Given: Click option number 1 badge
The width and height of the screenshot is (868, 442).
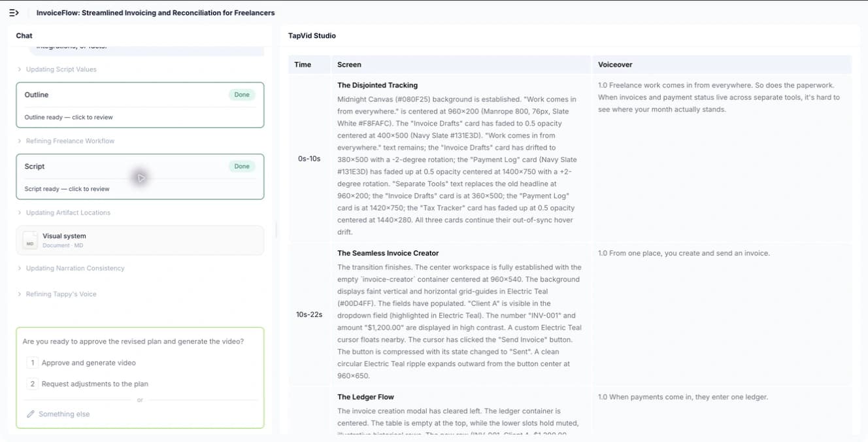Looking at the screenshot, I should point(32,363).
